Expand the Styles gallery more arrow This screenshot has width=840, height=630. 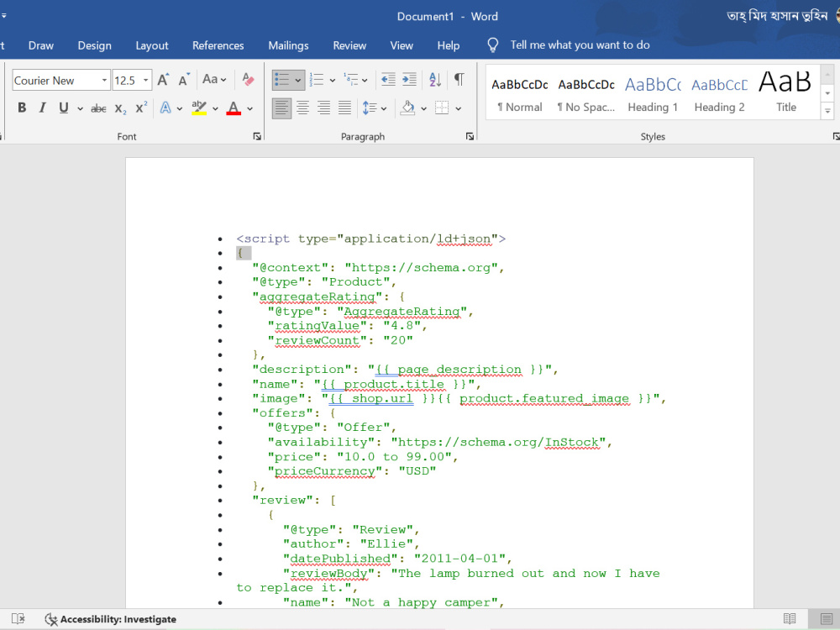click(827, 112)
